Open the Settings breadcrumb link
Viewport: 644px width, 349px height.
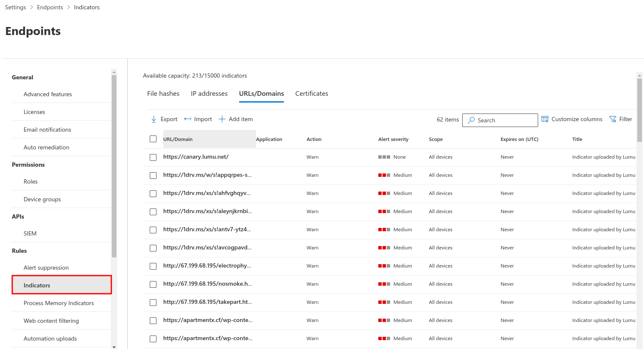[x=16, y=8]
